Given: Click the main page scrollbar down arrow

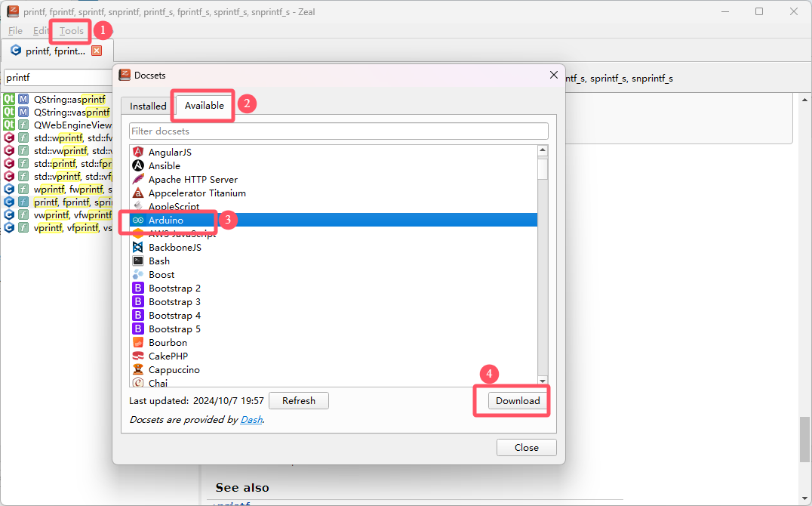Looking at the screenshot, I should click(804, 498).
